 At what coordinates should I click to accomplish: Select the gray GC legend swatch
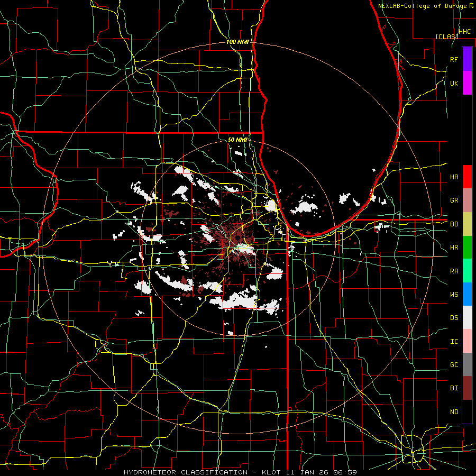(467, 364)
